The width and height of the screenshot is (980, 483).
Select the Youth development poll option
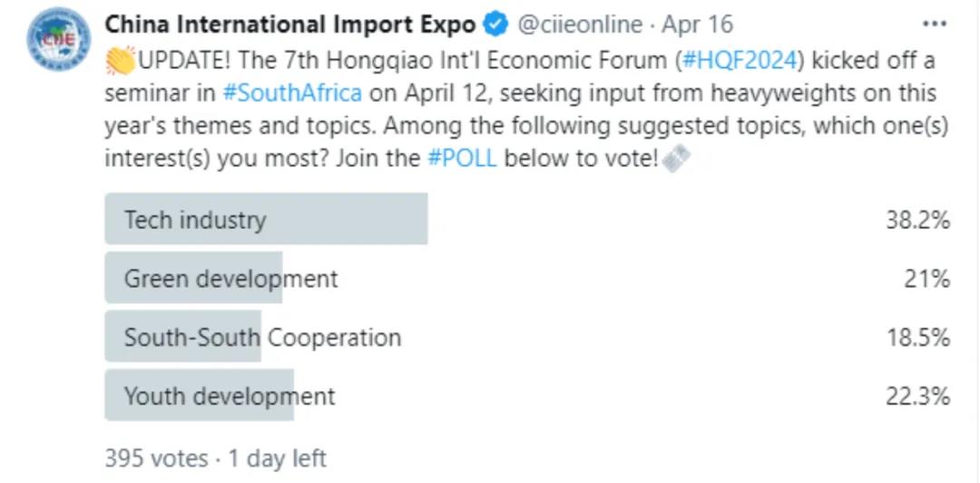pos(527,396)
